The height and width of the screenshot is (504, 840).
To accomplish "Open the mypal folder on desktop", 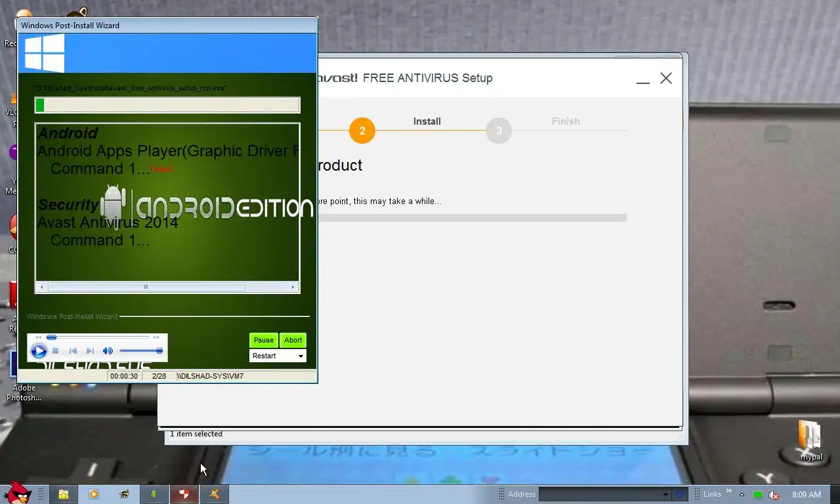I will (810, 440).
